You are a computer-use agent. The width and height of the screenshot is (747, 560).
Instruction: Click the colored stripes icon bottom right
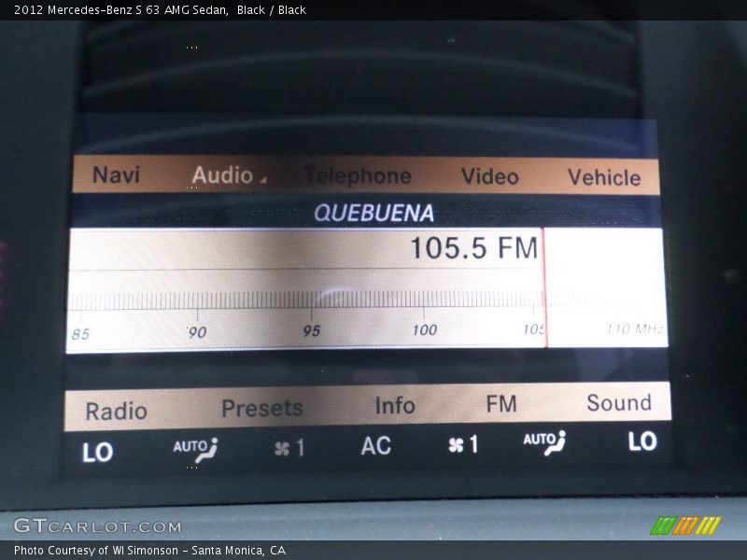(685, 525)
